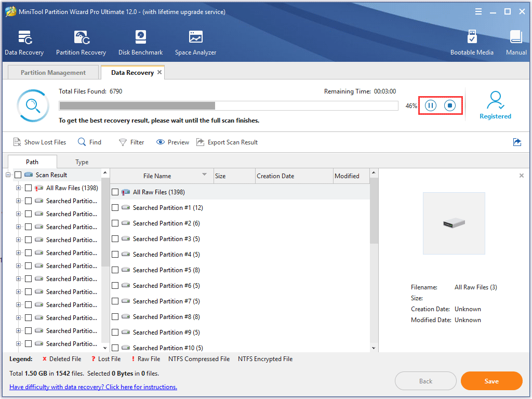
Task: Open the data recovery instructions link
Action: pyautogui.click(x=94, y=387)
